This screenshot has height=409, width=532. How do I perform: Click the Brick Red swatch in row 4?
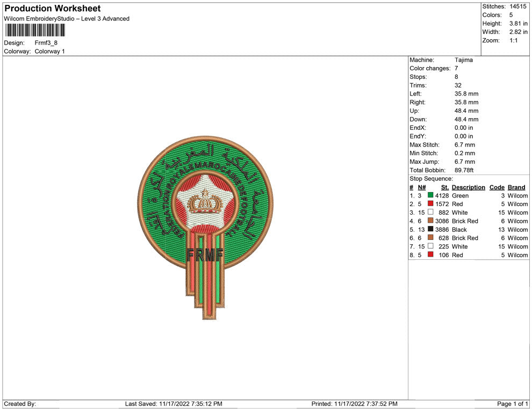pyautogui.click(x=430, y=221)
